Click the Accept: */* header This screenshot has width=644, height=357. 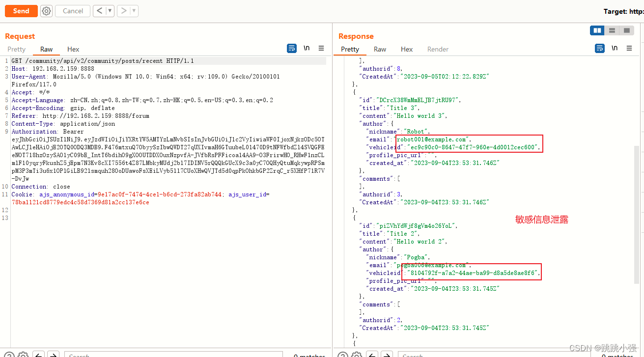(30, 92)
